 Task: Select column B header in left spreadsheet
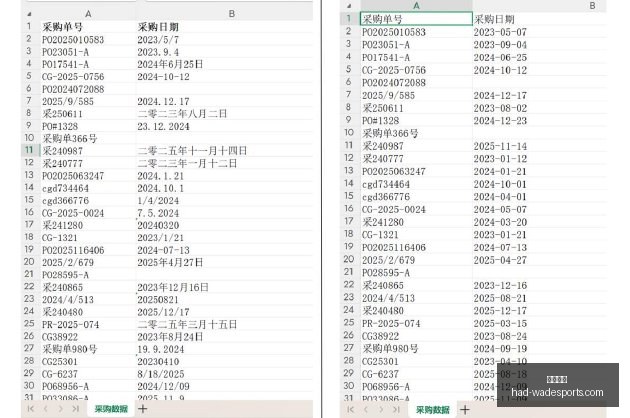[x=232, y=14]
